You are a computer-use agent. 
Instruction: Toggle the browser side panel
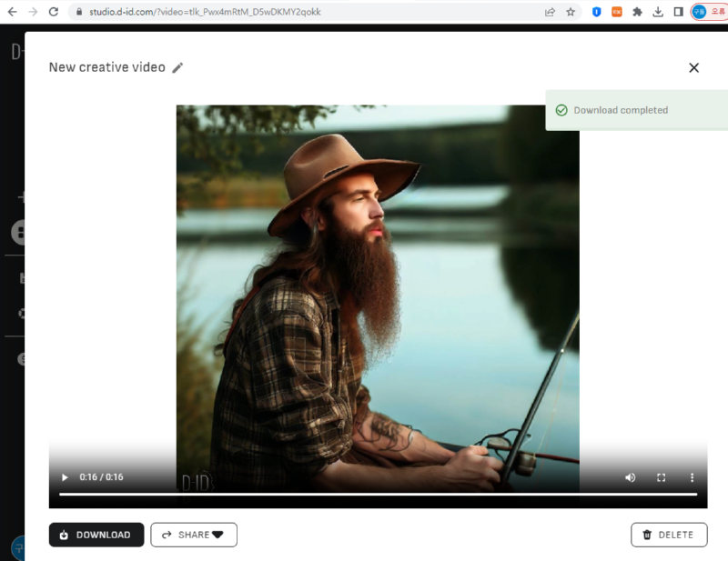(x=678, y=12)
